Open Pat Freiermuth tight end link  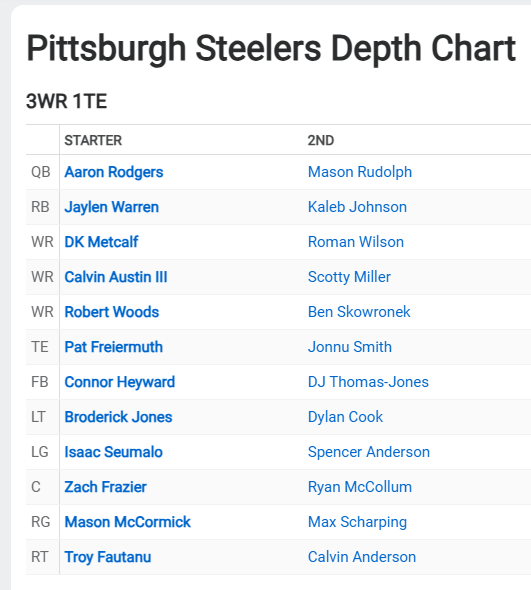tap(113, 347)
